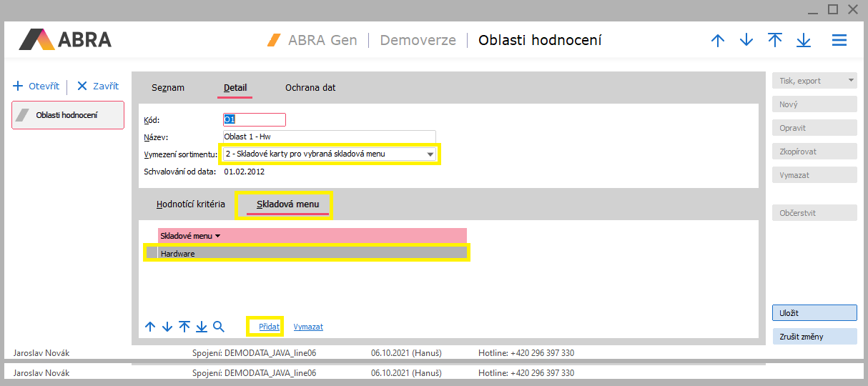Go to next record with header down arrow
This screenshot has width=868, height=386.
[x=746, y=41]
